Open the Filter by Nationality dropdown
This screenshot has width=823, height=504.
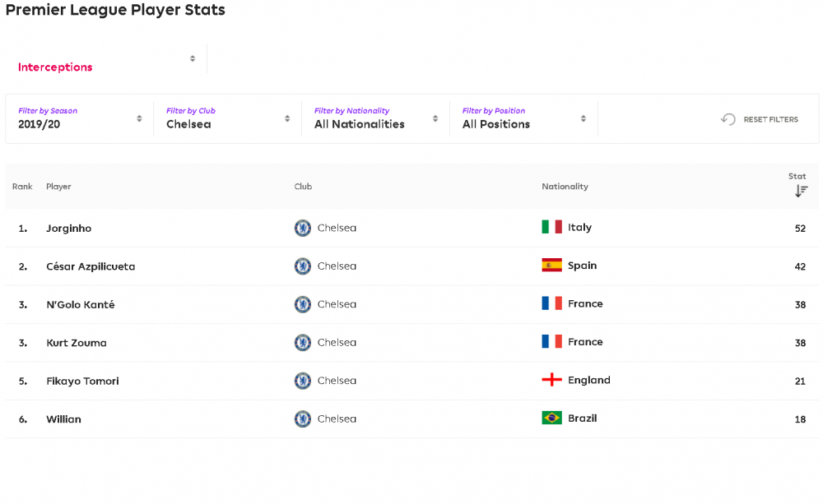[376, 118]
